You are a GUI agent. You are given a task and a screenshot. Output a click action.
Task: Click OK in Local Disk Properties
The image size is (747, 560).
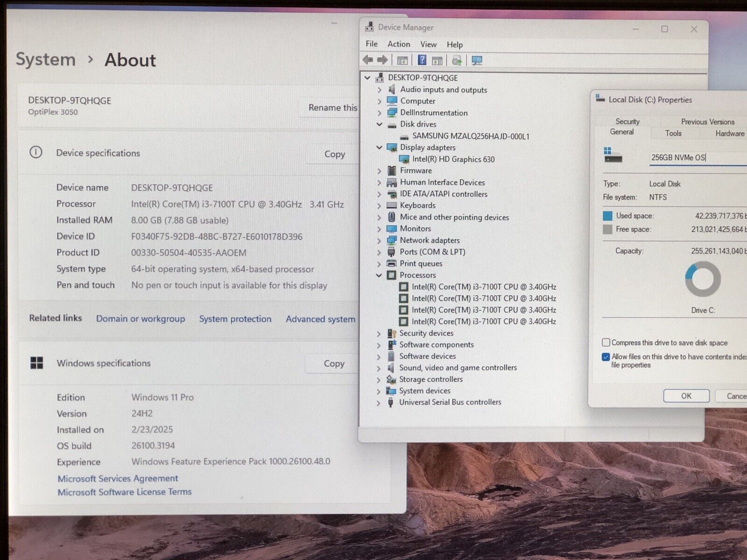(x=686, y=396)
